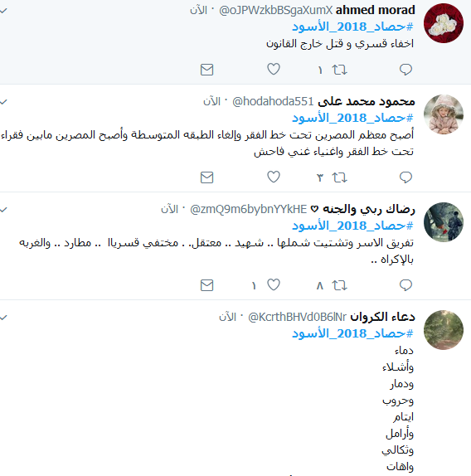Open the dropdown caret on ahmed morad's tweet
471x476 pixels.
[x=3, y=11]
